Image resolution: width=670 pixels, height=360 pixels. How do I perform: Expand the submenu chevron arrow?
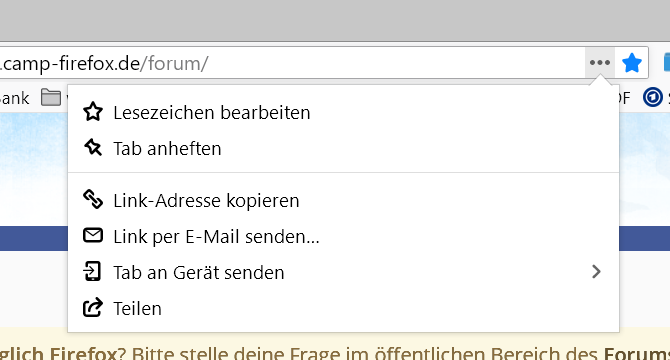click(597, 272)
